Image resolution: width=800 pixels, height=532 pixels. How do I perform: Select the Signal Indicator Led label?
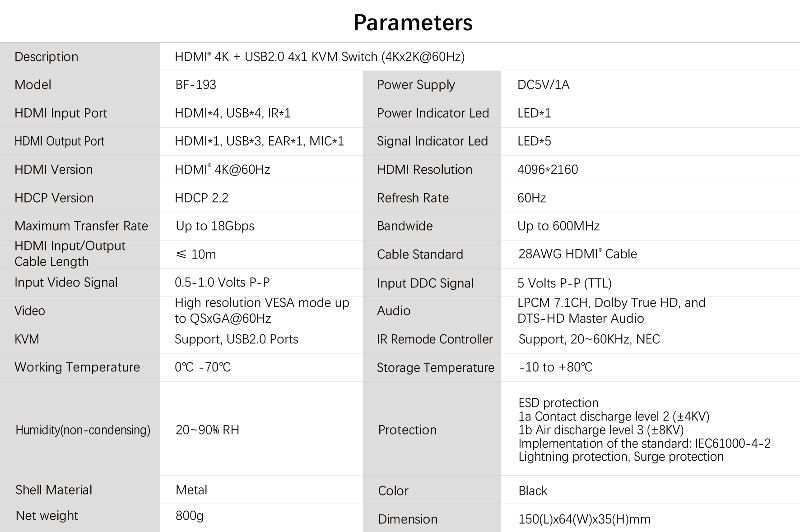point(432,141)
